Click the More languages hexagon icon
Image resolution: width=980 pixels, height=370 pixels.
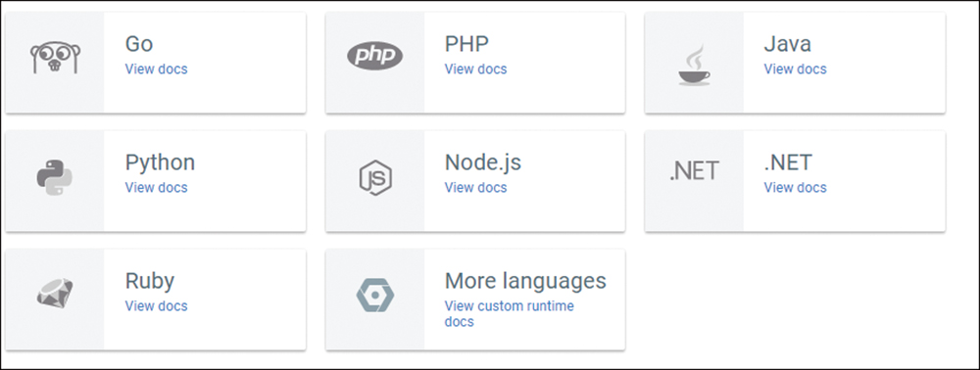pyautogui.click(x=375, y=296)
